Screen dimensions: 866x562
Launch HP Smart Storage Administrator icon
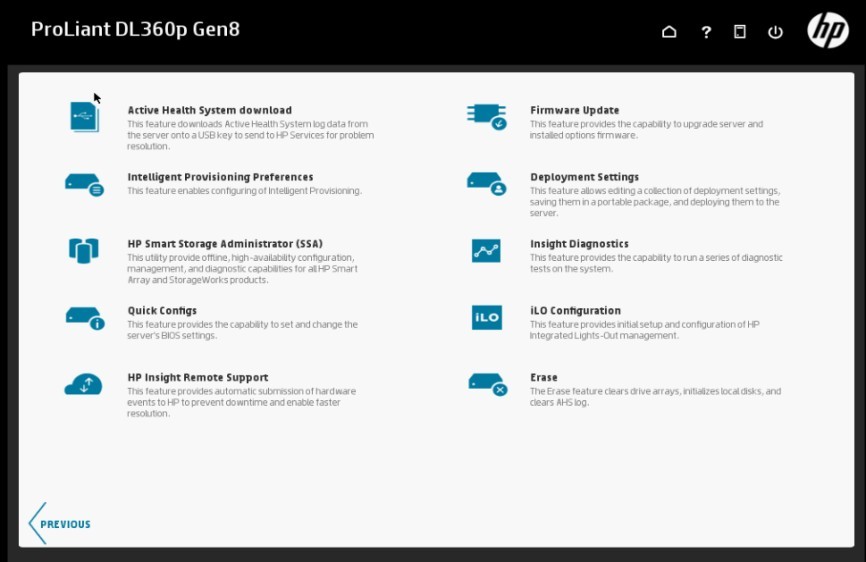[84, 250]
